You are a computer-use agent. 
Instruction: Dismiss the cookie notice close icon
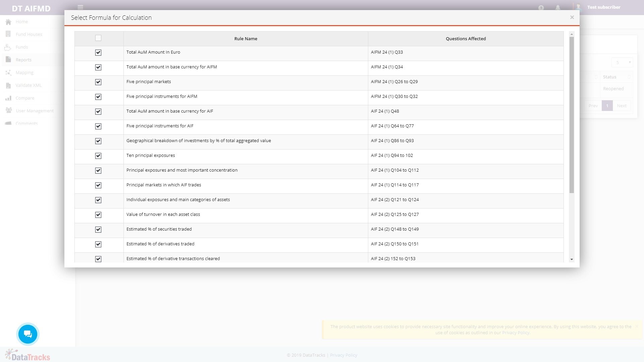[x=637, y=326]
